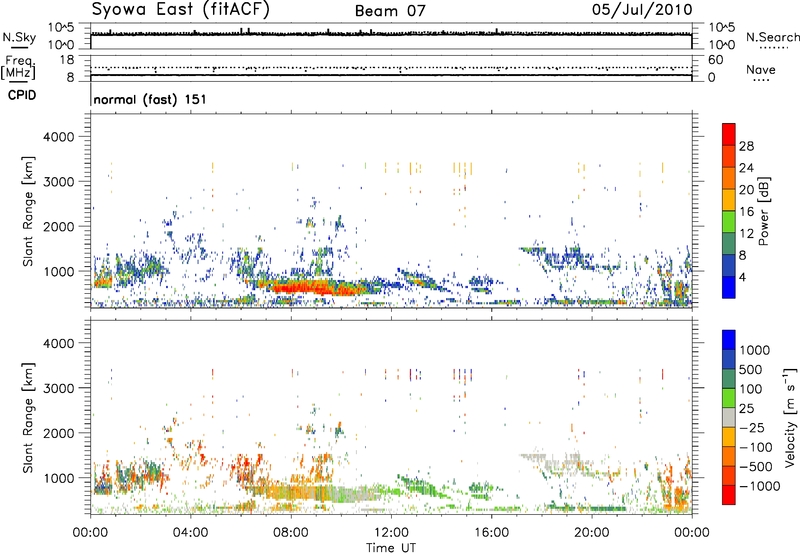Click the 'Slant Range [km]' label of the velocity panel
The image size is (800, 554).
point(28,418)
